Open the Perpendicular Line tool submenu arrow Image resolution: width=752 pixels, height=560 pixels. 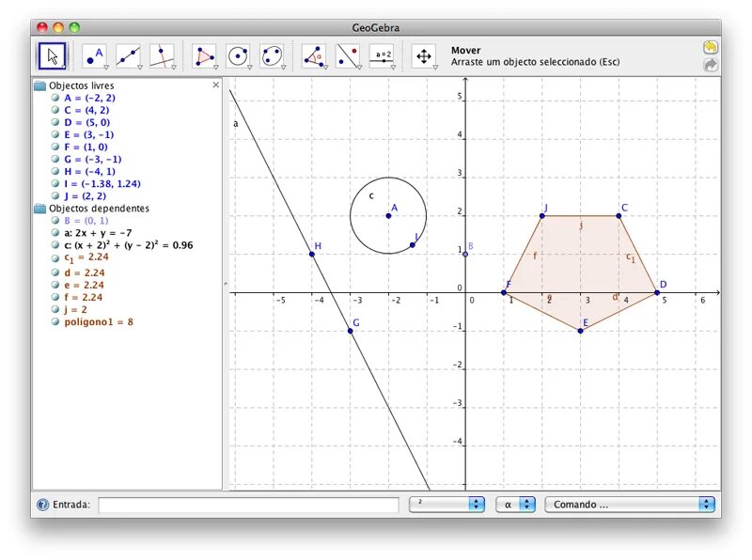(174, 68)
